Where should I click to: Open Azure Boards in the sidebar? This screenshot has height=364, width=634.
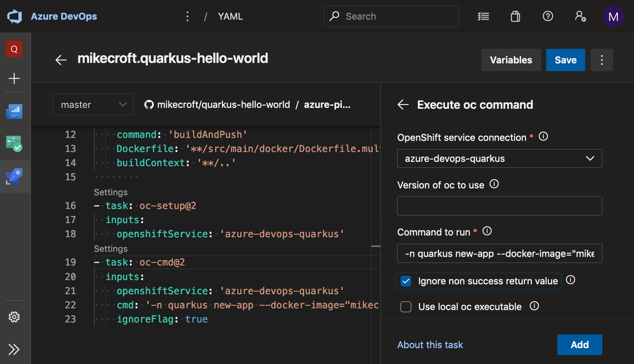click(x=14, y=112)
